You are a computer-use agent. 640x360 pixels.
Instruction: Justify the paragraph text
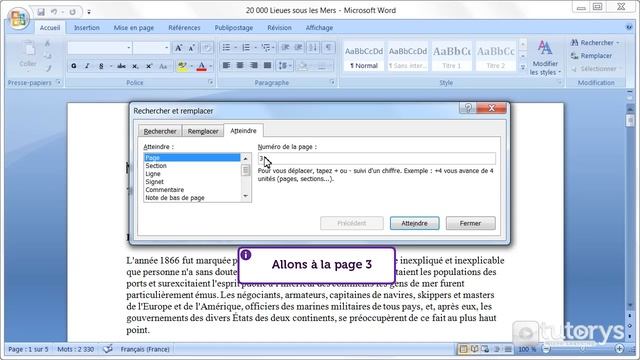pos(267,66)
